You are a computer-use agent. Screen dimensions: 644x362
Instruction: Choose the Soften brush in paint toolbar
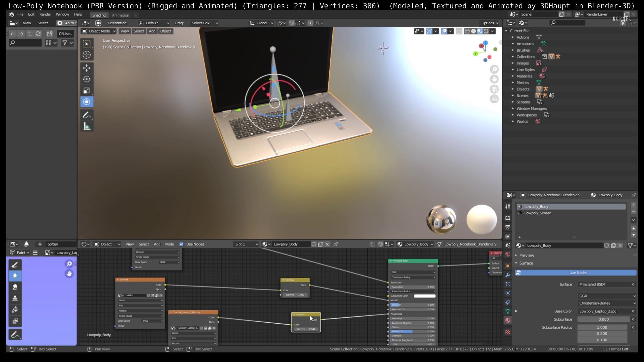[15, 276]
